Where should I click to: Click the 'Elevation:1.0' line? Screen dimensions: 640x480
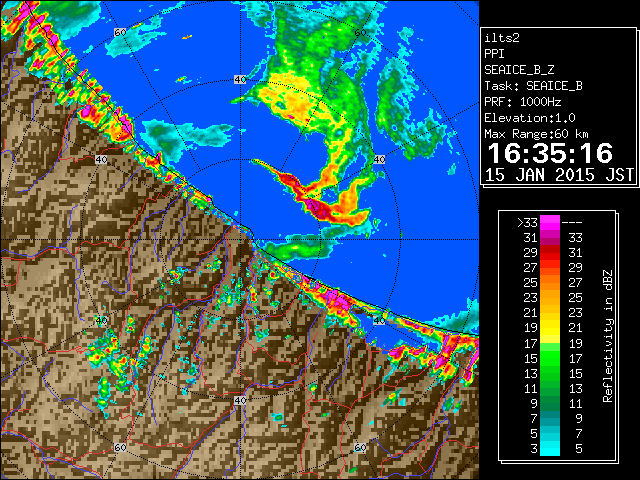click(x=530, y=118)
